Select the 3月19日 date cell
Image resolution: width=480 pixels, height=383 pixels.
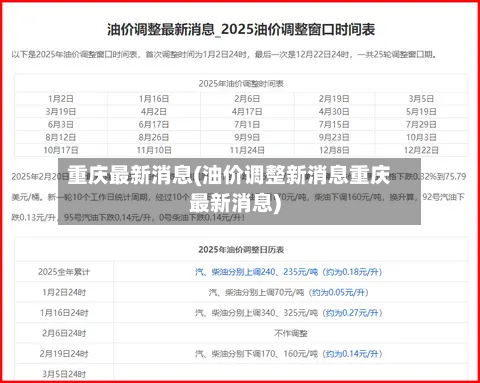[x=61, y=111]
